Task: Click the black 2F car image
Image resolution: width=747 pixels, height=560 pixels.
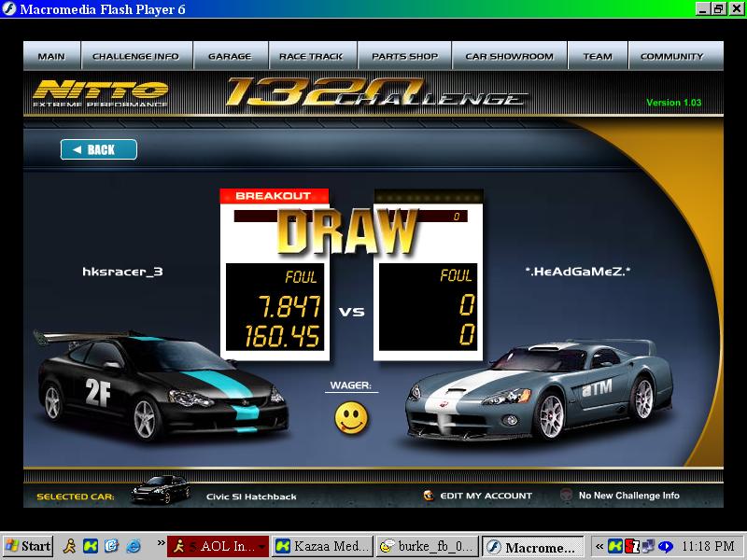Action: 162,385
